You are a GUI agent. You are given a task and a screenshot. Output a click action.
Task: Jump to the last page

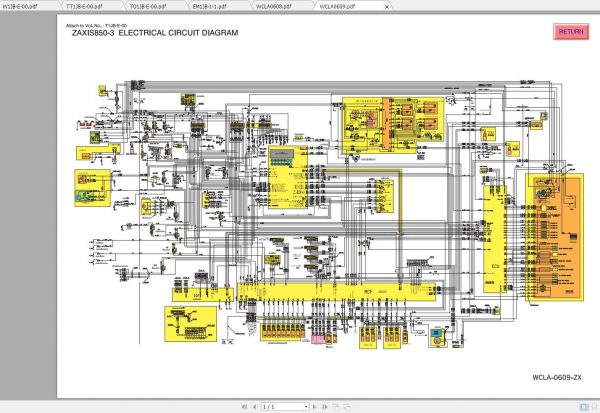tap(325, 407)
